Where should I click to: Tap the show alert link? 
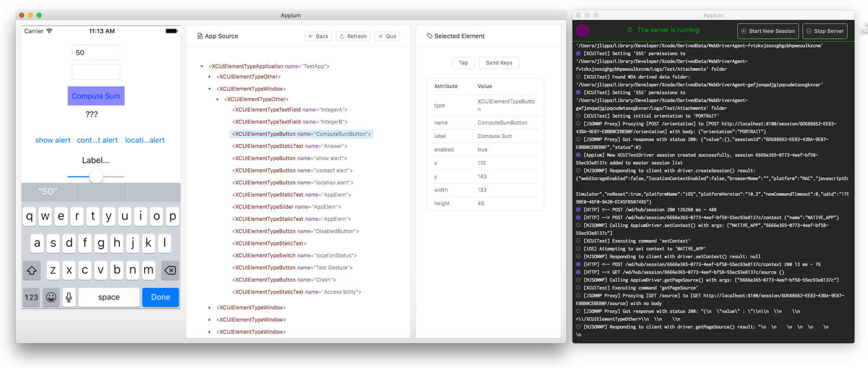click(x=53, y=140)
